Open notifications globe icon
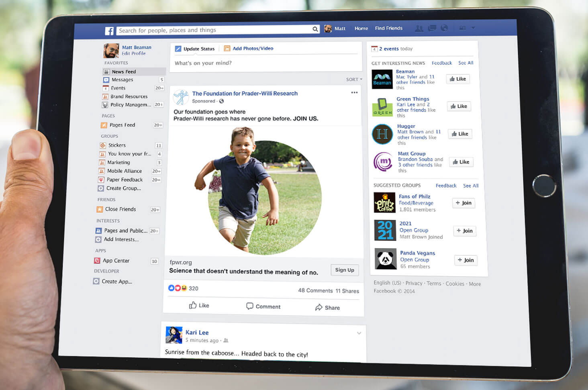This screenshot has width=588, height=390. pos(444,28)
